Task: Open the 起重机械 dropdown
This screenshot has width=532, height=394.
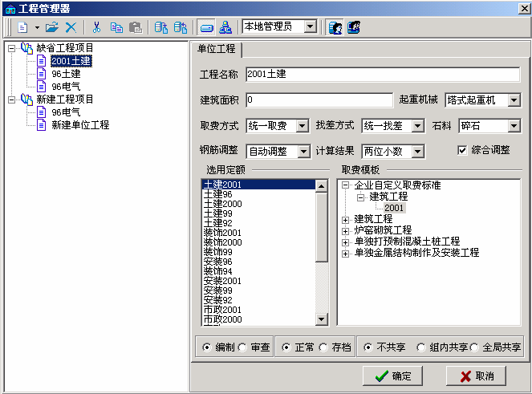Action: [514, 100]
